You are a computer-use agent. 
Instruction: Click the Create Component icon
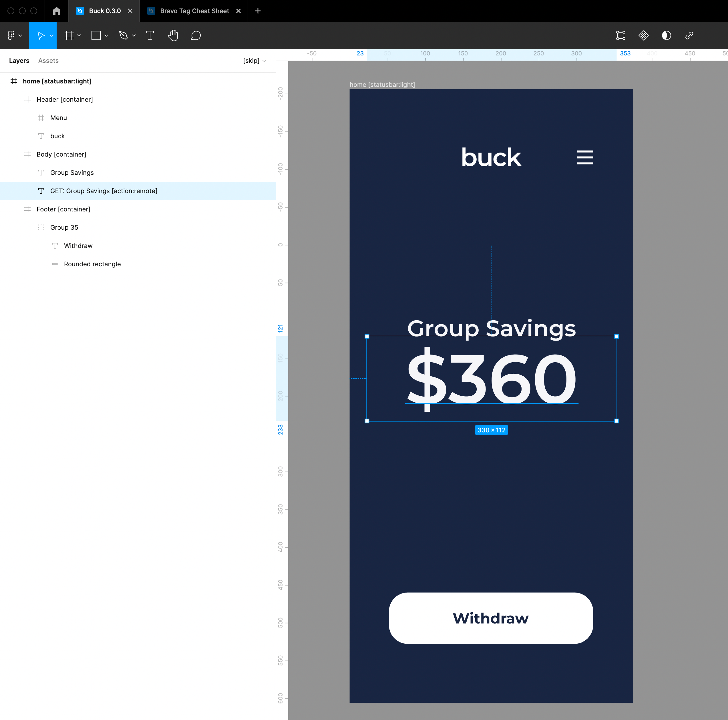[644, 35]
